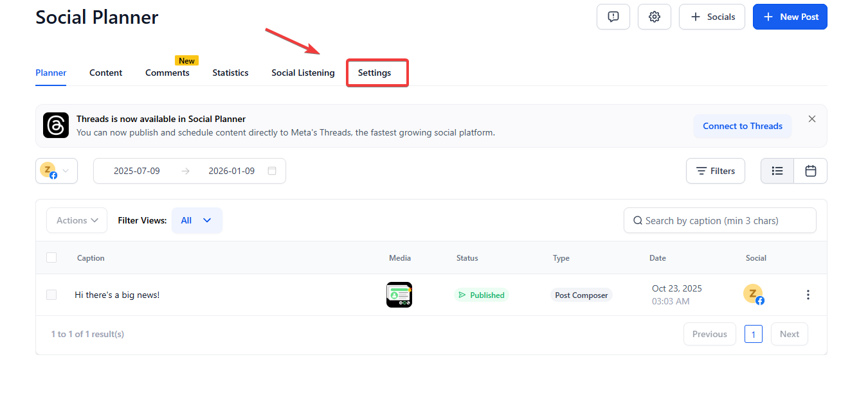Select all posts with header checkbox
This screenshot has width=868, height=393.
[x=51, y=258]
